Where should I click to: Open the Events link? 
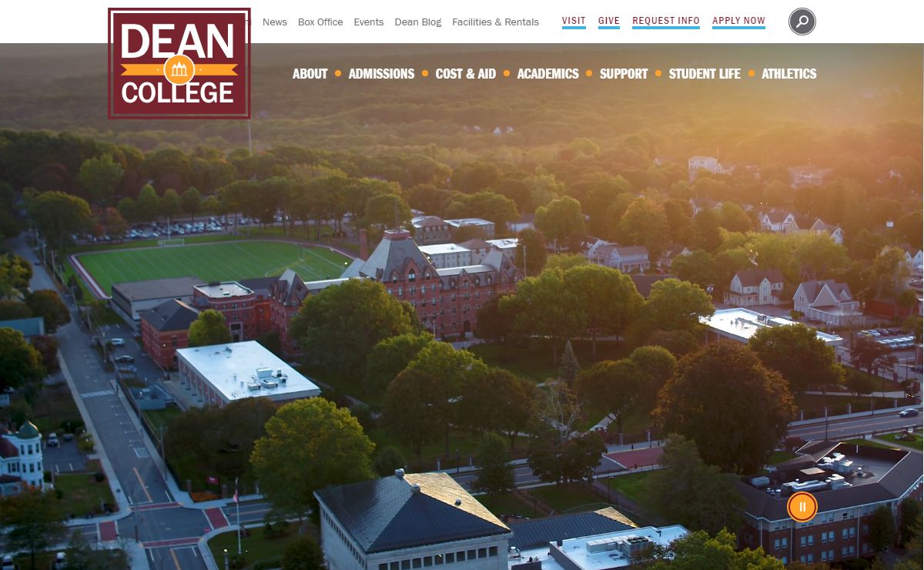tap(369, 22)
